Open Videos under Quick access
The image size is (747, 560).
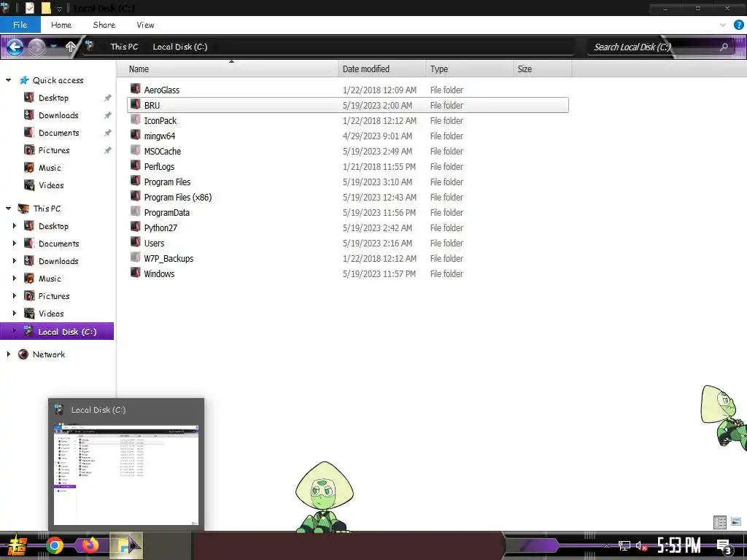pos(51,185)
